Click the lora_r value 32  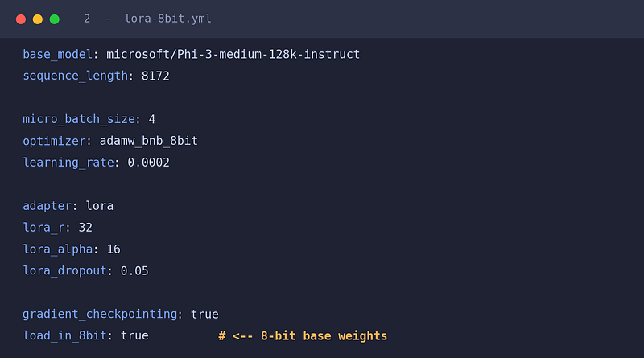click(85, 228)
